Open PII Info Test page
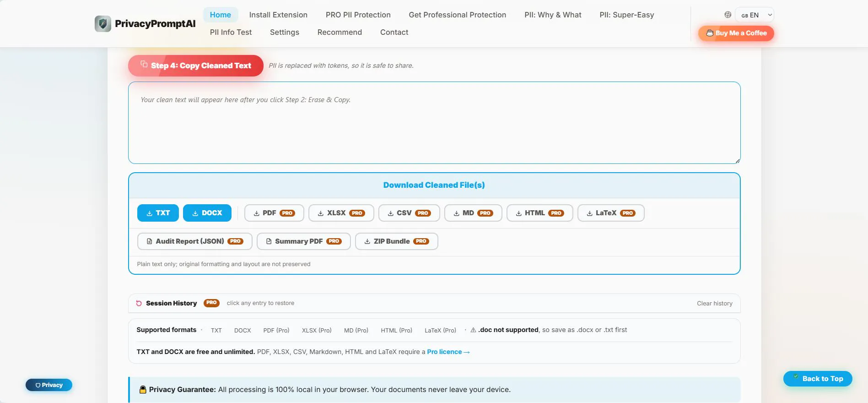Viewport: 868px width, 403px height. click(231, 32)
